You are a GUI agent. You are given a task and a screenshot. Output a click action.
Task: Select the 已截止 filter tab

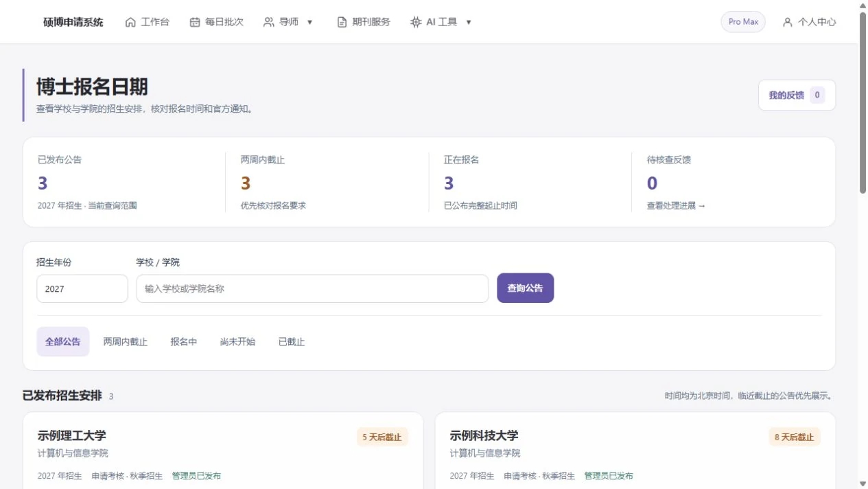(x=292, y=342)
